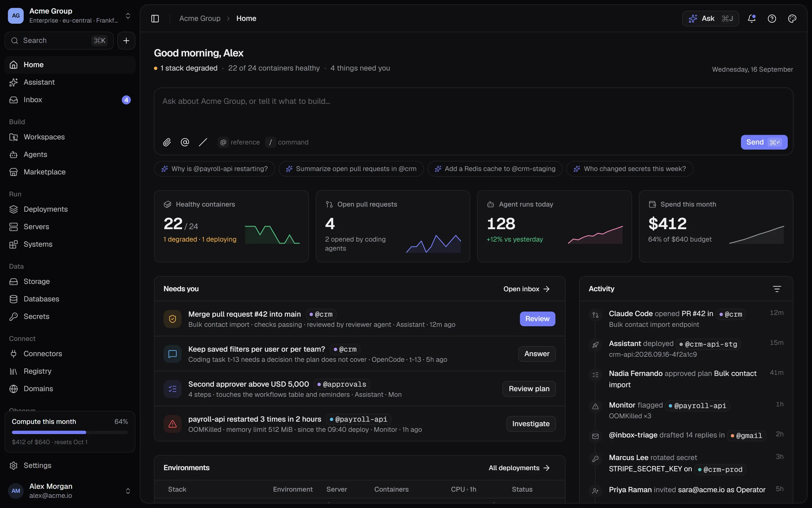812x508 pixels.
Task: Review the pull request #42
Action: pos(537,319)
